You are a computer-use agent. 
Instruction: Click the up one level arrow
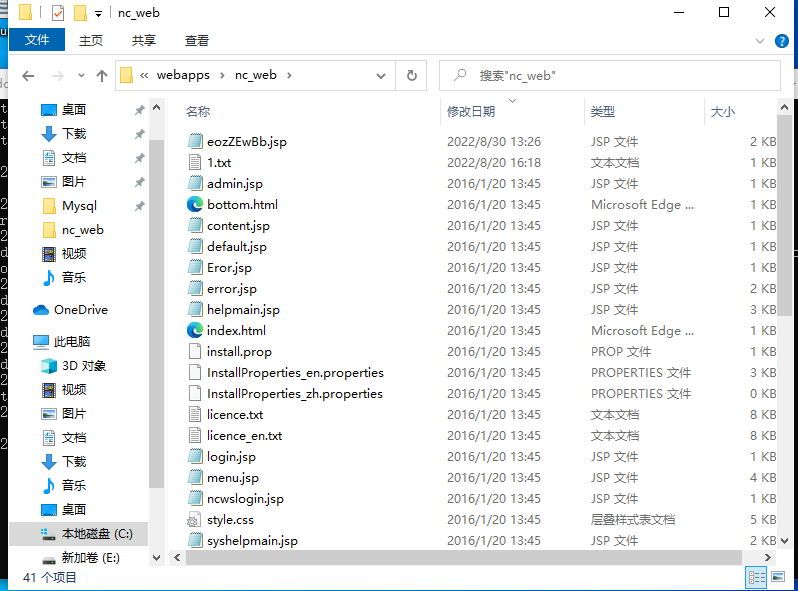(102, 76)
